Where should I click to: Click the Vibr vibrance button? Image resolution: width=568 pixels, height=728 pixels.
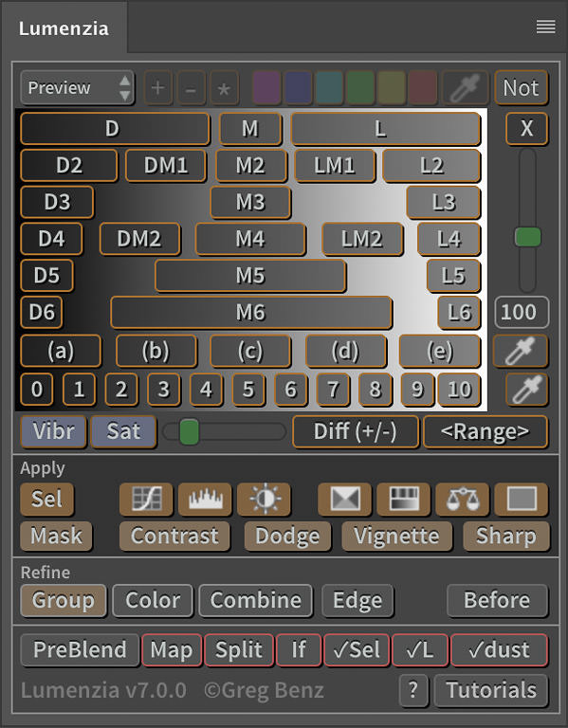(53, 431)
